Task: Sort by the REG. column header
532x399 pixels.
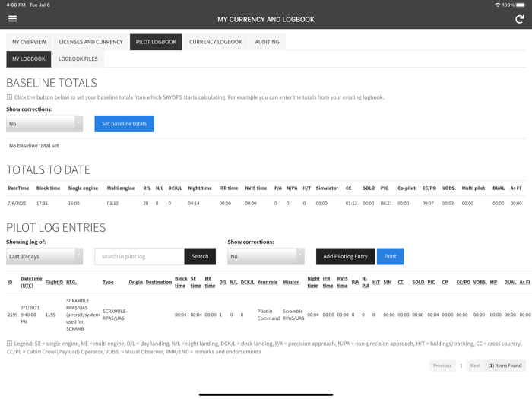Action: click(71, 282)
